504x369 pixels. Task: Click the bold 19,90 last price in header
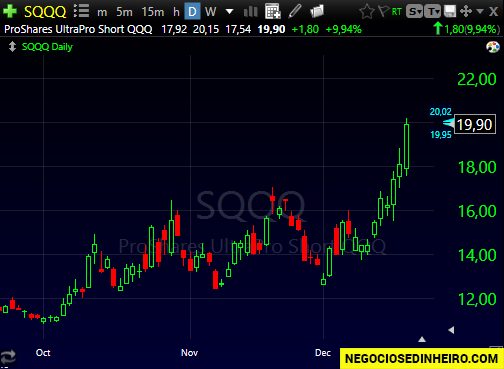click(x=271, y=29)
